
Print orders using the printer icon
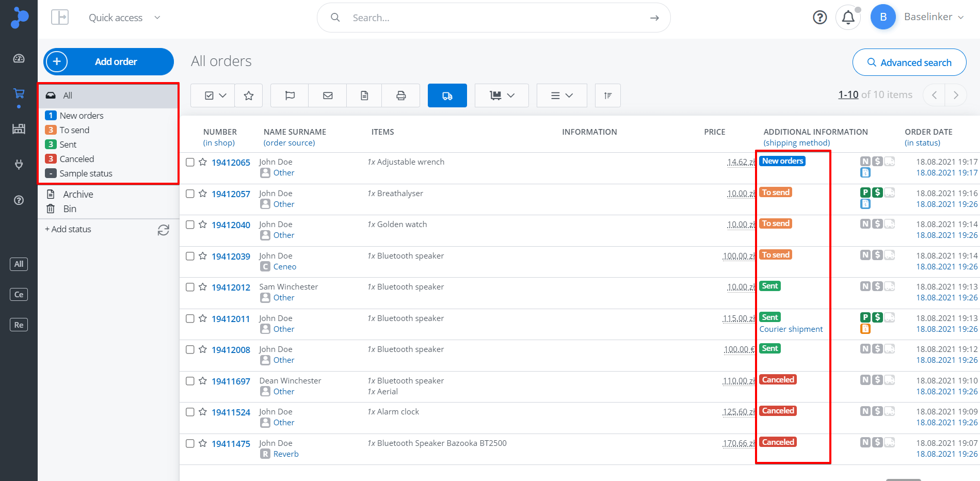coord(401,95)
